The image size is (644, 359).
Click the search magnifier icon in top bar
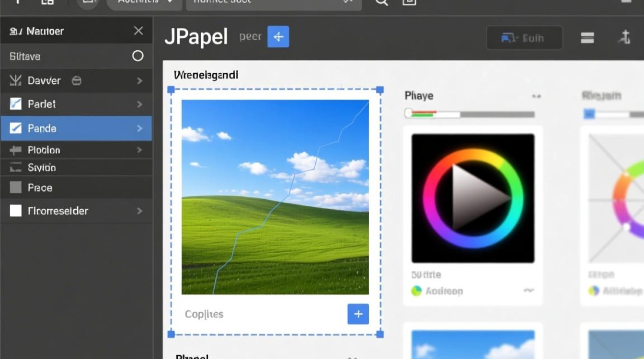pos(381,2)
